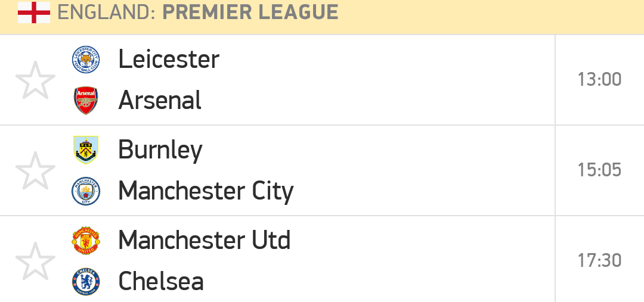Favorite the Manchester Utd vs Chelsea match star
This screenshot has width=644, height=302.
coord(35,261)
